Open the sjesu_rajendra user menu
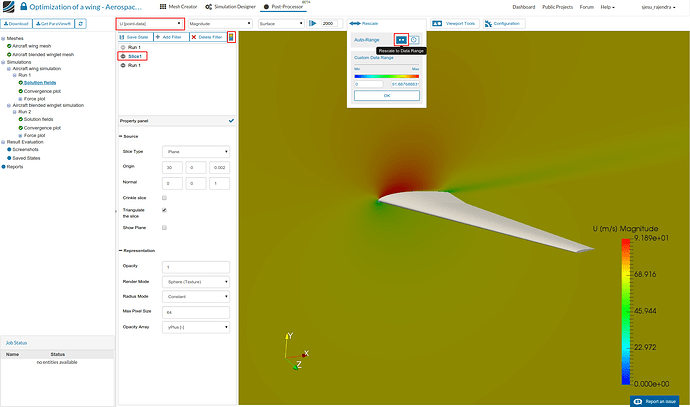 [x=658, y=7]
